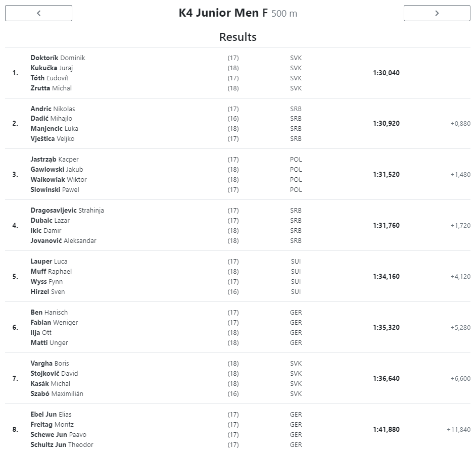Open Vještica Veljko's entry
This screenshot has height=453, width=476.
pyautogui.click(x=52, y=139)
